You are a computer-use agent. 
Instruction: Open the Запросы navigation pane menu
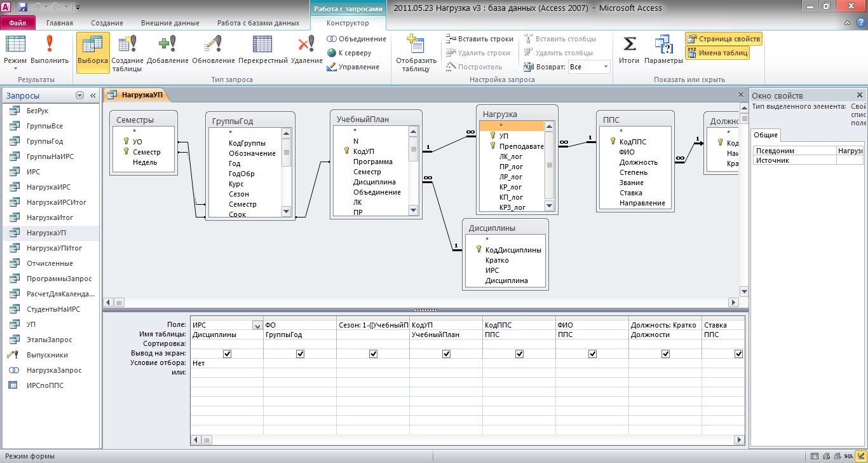tap(79, 95)
